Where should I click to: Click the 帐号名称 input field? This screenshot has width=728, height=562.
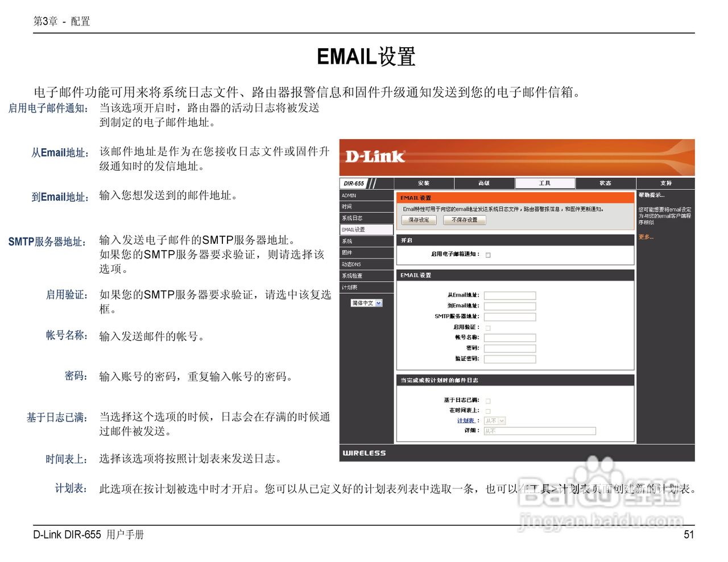(x=510, y=338)
